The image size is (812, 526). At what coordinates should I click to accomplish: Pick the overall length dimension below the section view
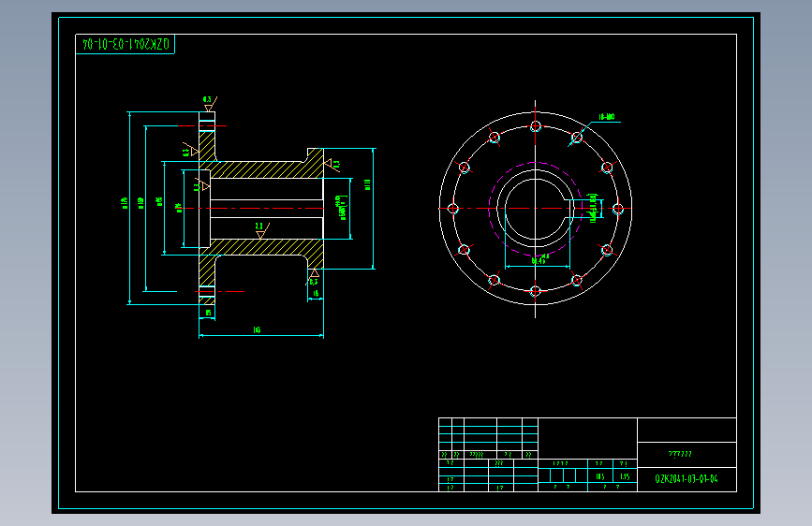(257, 329)
